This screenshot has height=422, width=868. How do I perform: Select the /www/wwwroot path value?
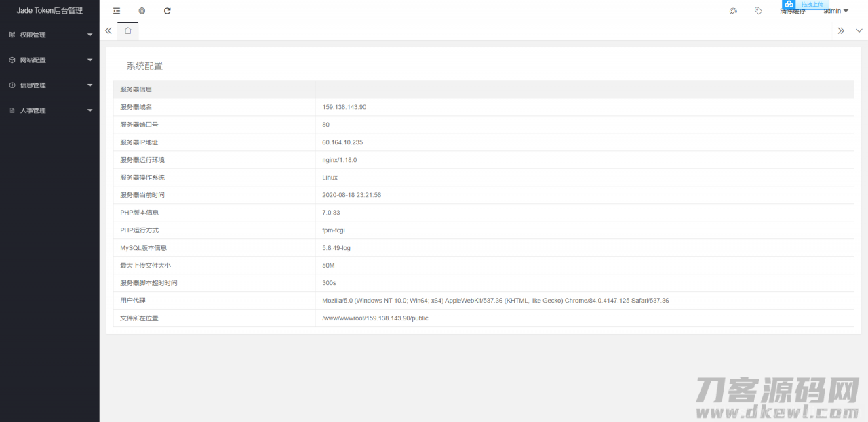(376, 318)
